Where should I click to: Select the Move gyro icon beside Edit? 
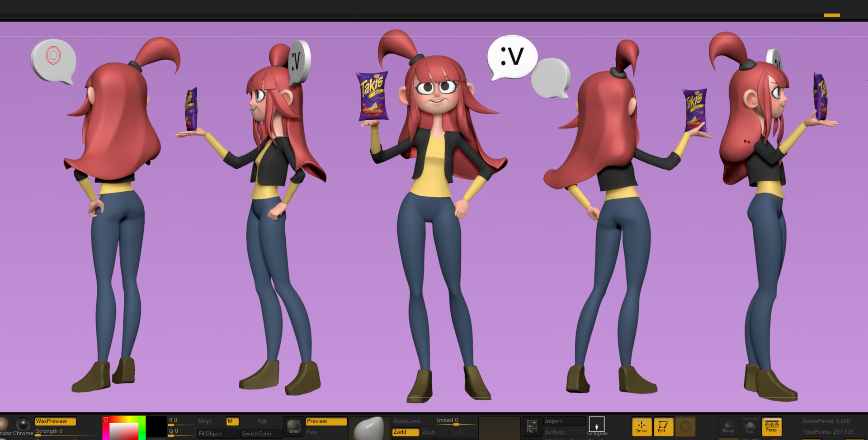click(x=685, y=426)
